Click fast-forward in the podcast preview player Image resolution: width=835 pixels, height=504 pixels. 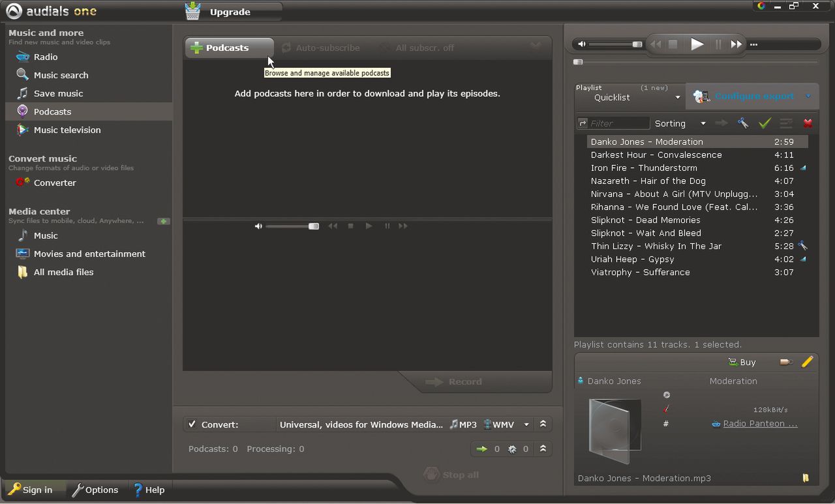point(403,226)
